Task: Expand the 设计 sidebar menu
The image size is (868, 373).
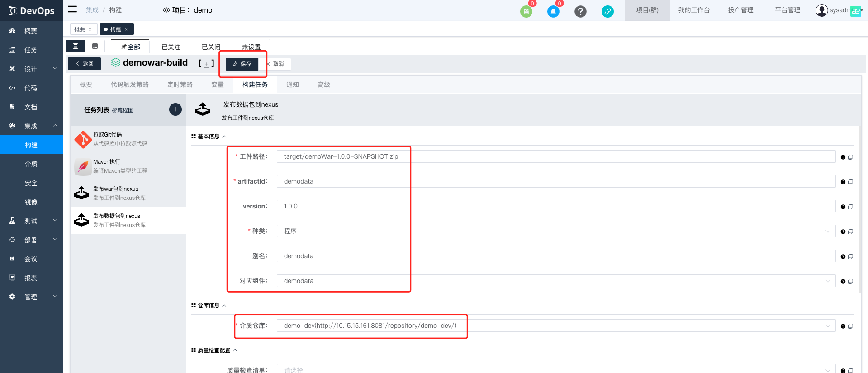Action: pyautogui.click(x=32, y=69)
